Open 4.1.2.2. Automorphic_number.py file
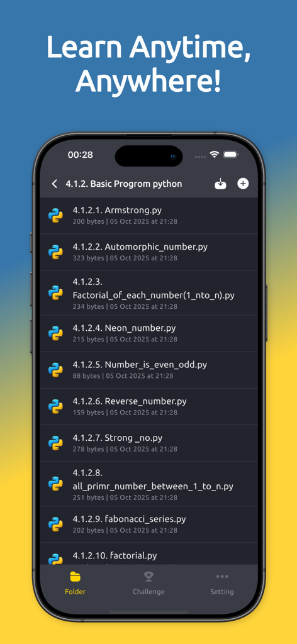297x644 pixels. (x=148, y=252)
